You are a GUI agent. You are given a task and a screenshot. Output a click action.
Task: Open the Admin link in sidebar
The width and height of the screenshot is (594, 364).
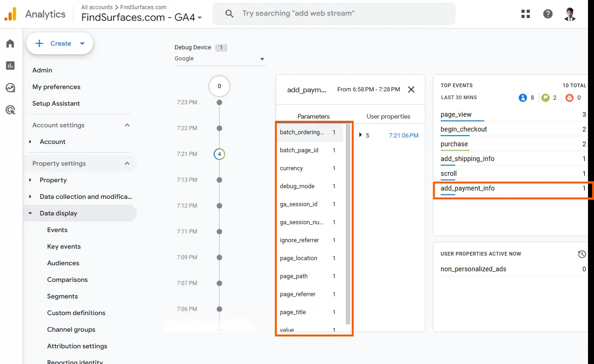coord(42,70)
